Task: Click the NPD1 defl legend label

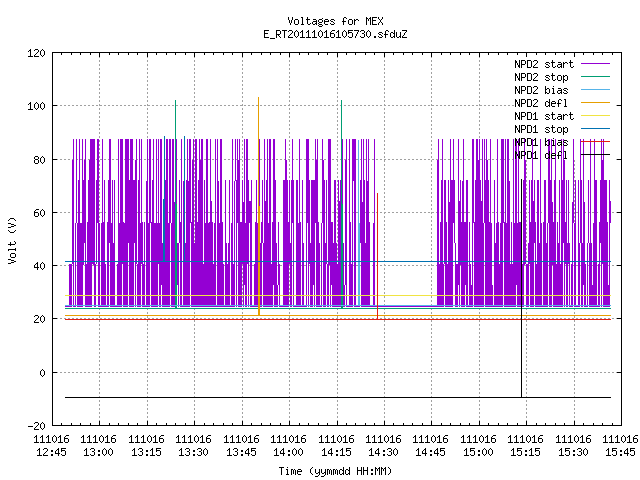Action: point(541,156)
